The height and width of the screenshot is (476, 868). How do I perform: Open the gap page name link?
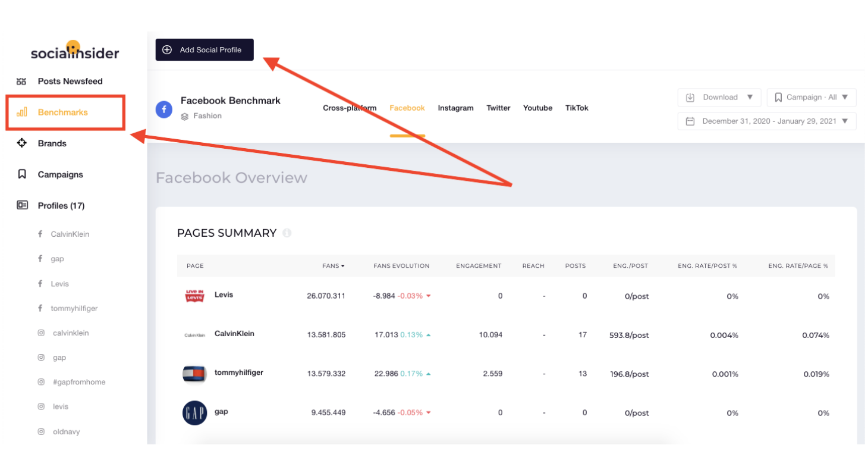click(221, 411)
